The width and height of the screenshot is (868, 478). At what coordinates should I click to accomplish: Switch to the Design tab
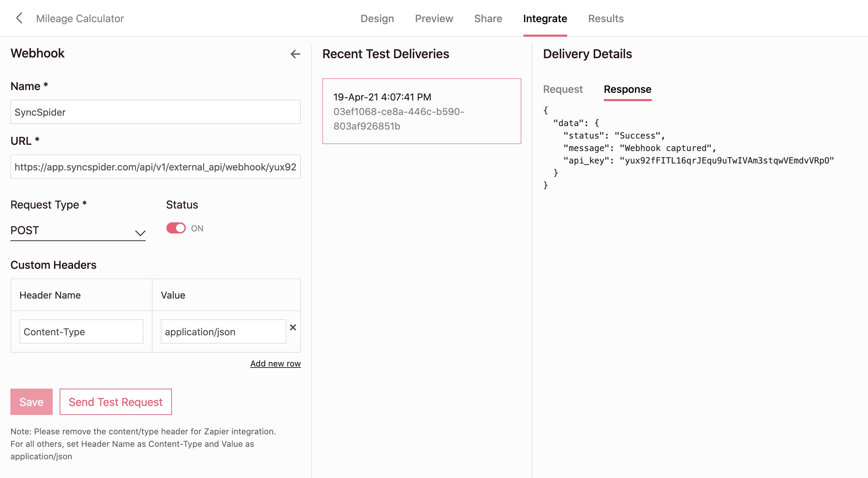[377, 18]
